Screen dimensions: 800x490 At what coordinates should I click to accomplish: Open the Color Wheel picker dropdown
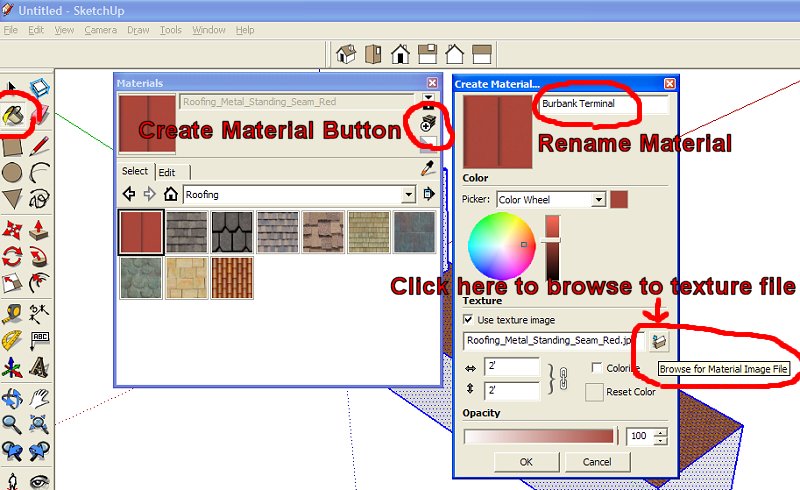599,200
